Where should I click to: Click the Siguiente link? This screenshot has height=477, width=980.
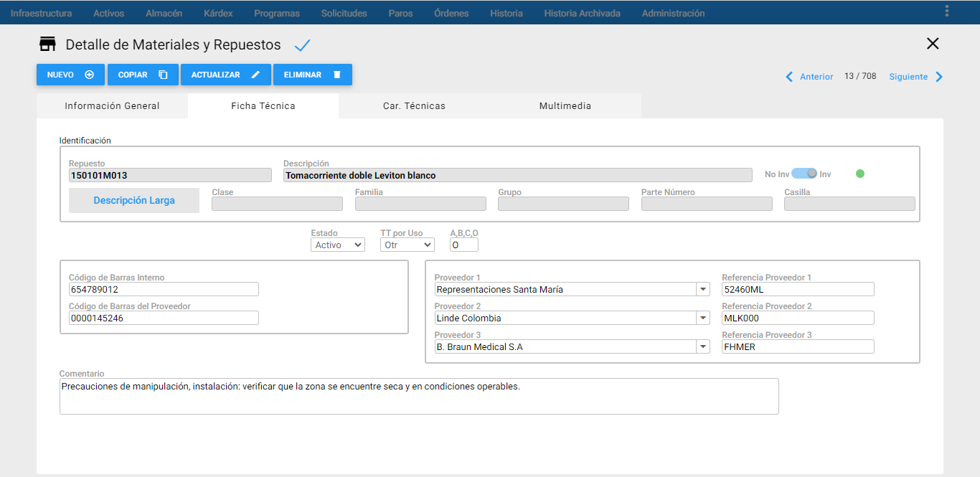pyautogui.click(x=908, y=77)
